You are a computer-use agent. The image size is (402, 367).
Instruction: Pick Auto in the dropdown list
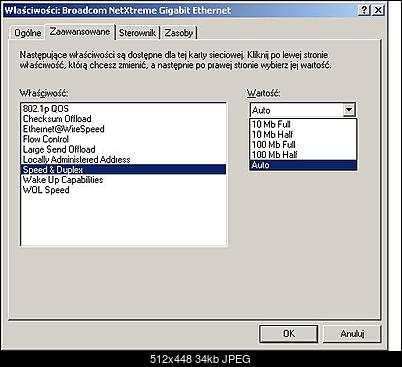303,165
